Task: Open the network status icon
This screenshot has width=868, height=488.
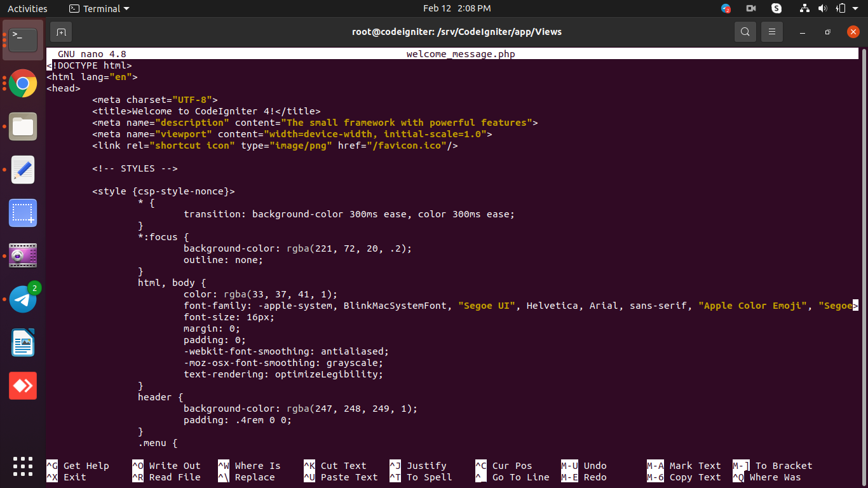Action: click(805, 8)
